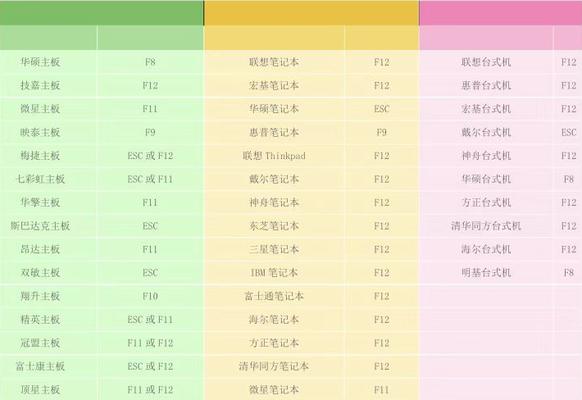Screen dimensions: 582x400
Task: Select the 明基台式机 F8 cell
Action: point(568,273)
